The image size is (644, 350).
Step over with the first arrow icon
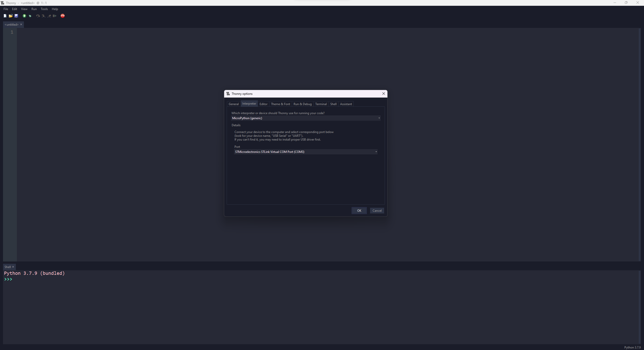point(38,16)
